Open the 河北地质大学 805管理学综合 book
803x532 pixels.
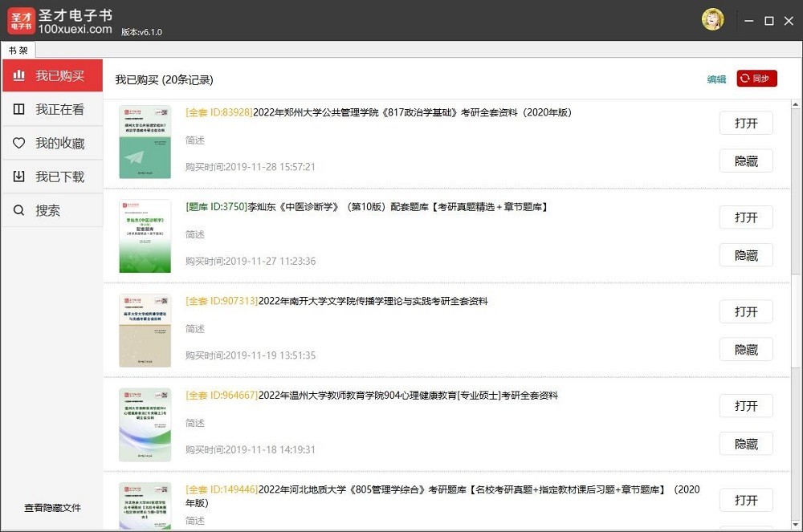click(x=745, y=500)
